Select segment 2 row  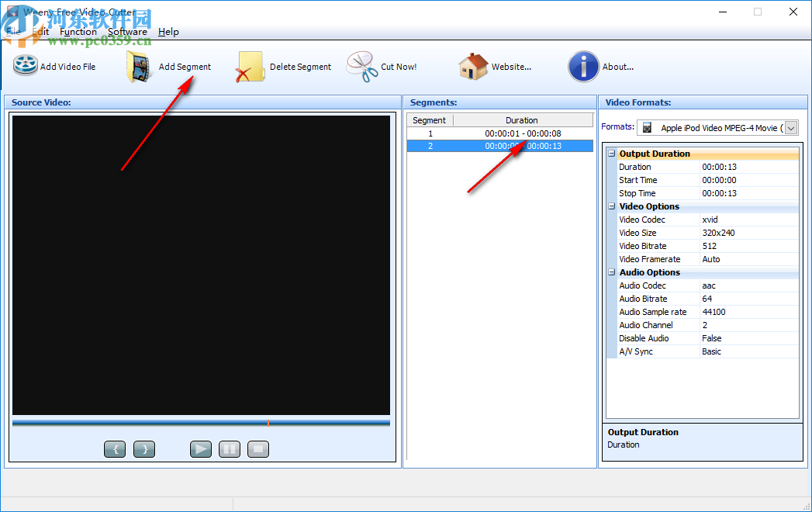tap(499, 146)
